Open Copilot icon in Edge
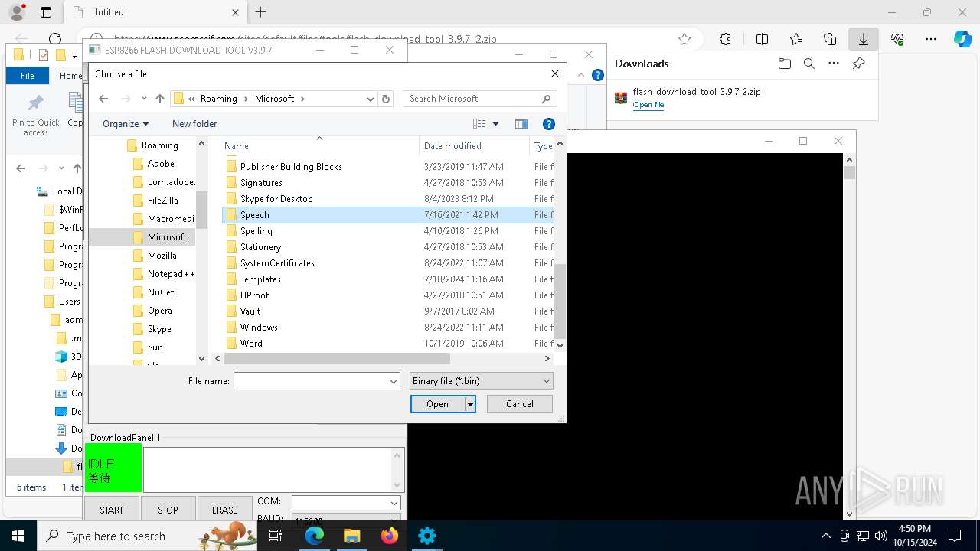Viewport: 980px width, 551px height. coord(962,39)
